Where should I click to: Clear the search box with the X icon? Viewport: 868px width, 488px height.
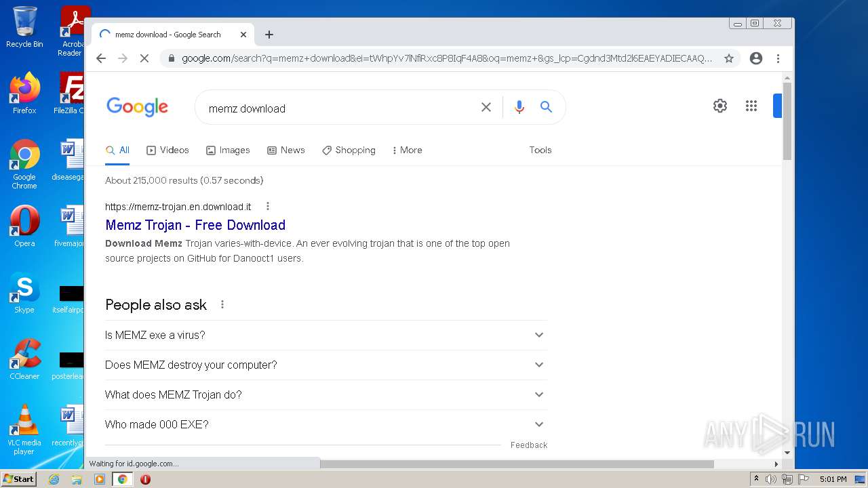point(486,107)
